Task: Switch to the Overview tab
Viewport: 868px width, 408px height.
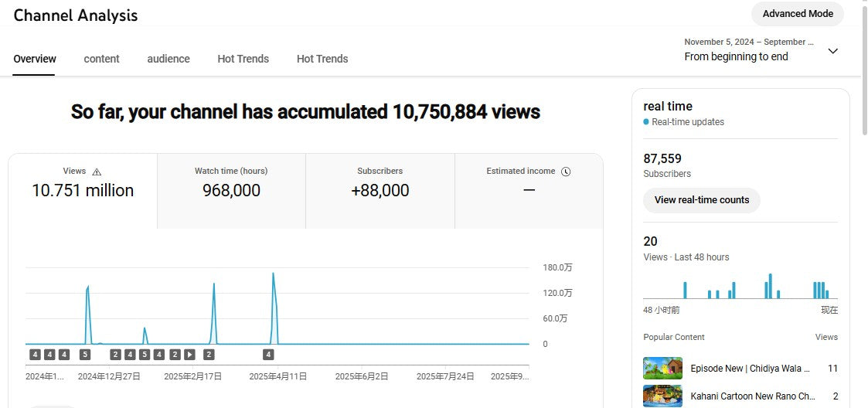Action: (x=35, y=59)
